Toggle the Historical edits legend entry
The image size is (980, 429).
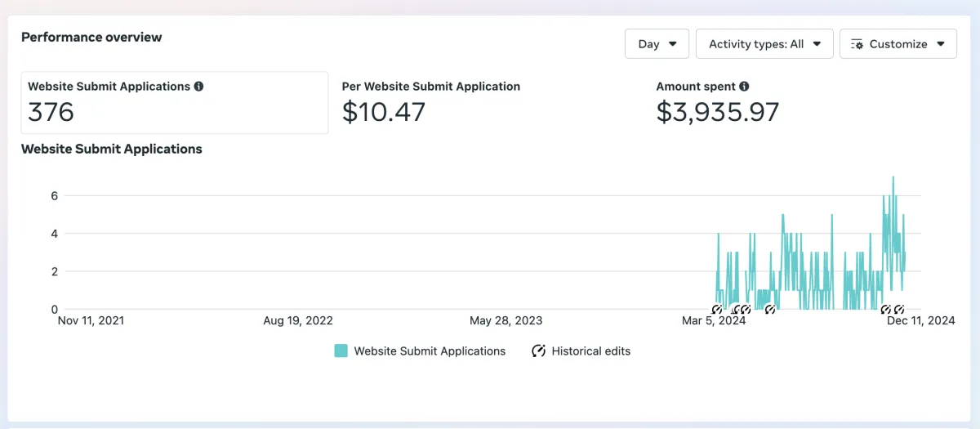581,351
